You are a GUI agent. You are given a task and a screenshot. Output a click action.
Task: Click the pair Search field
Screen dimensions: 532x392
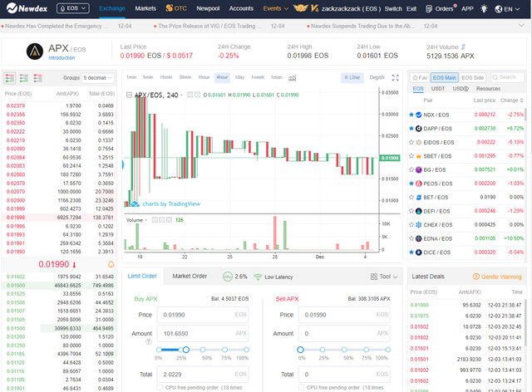coord(507,77)
